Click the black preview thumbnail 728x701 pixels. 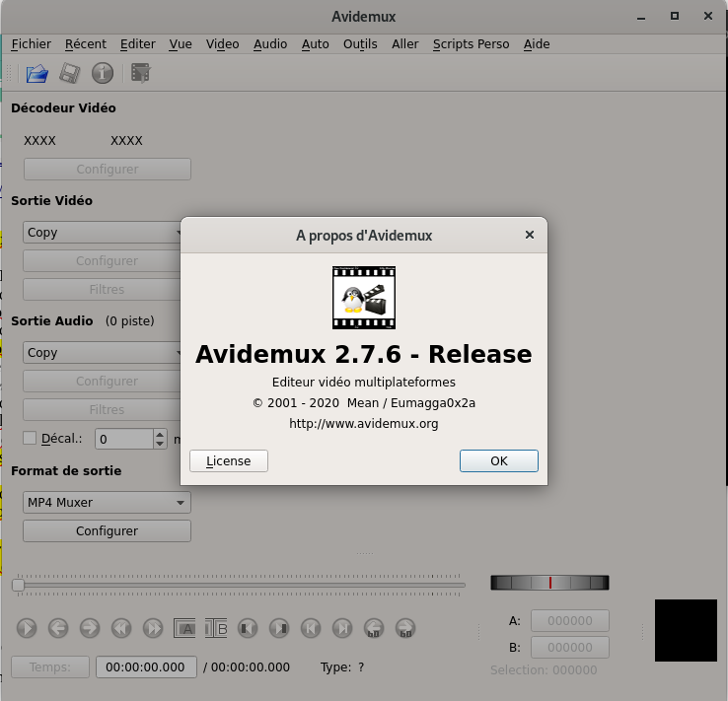click(x=686, y=630)
